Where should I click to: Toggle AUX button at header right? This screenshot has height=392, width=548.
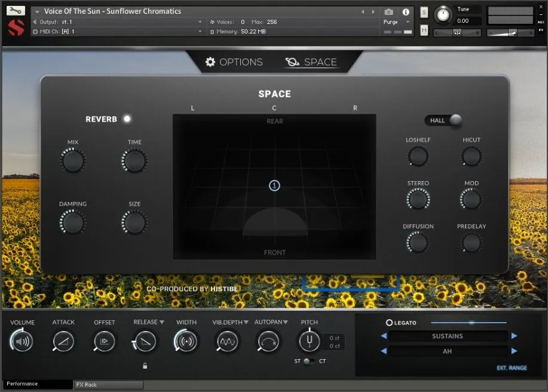541,22
